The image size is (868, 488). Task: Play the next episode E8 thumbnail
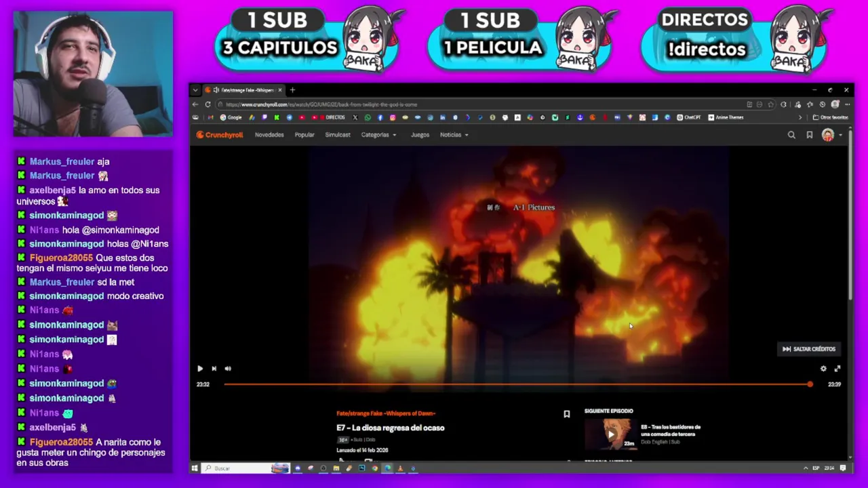(610, 434)
